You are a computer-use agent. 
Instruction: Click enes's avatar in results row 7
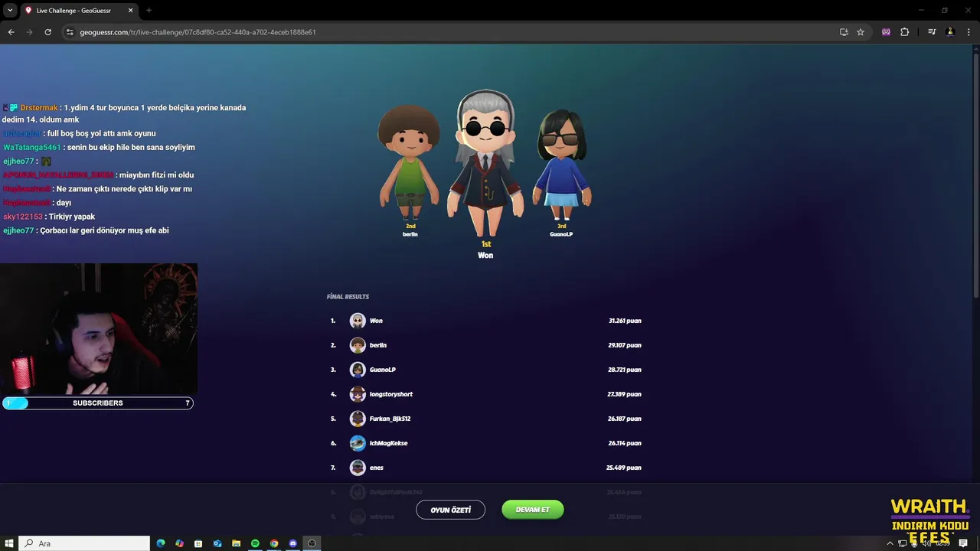point(358,468)
